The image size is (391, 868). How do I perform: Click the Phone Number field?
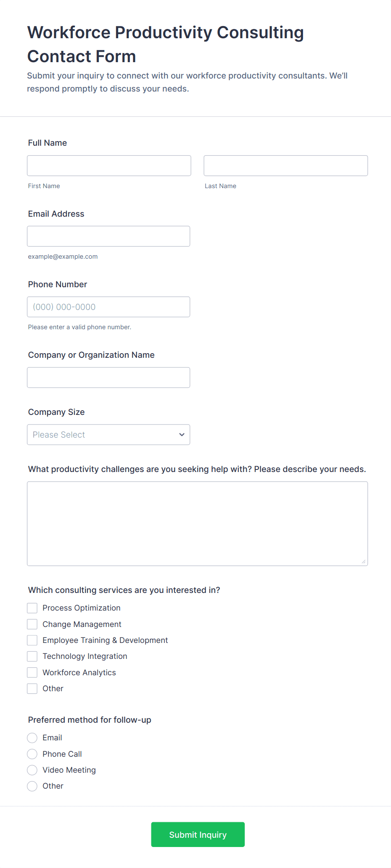click(108, 307)
